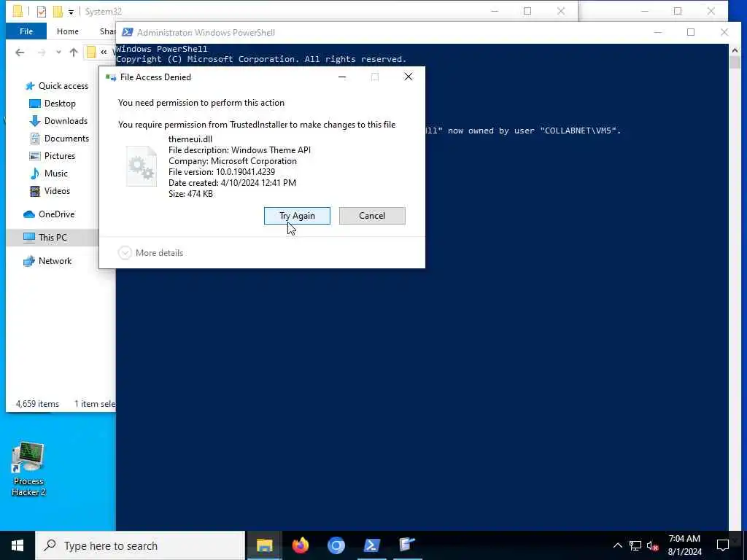
Task: Click the themeui.dll file icon in dialog
Action: 141,166
